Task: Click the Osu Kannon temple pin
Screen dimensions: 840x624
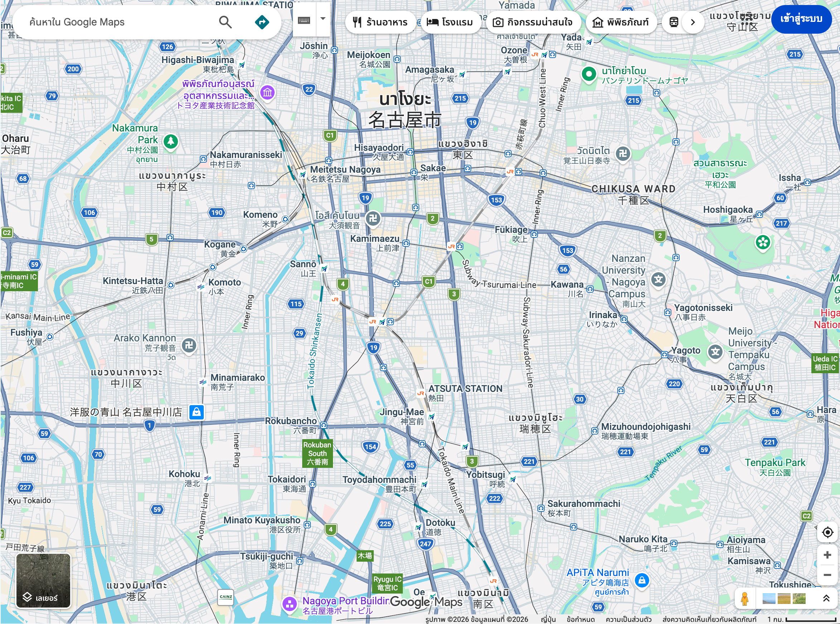Action: (x=373, y=219)
